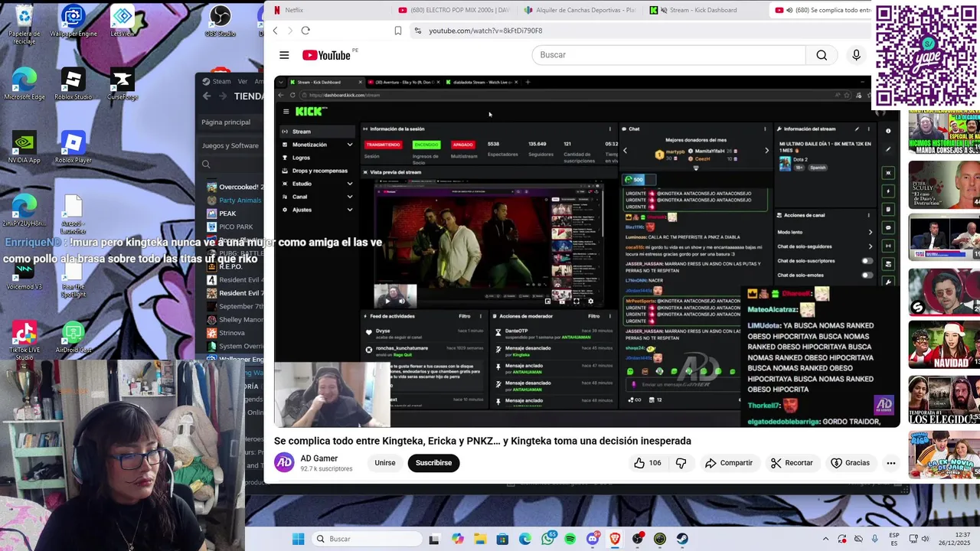Go back in the browser
This screenshot has width=980, height=551.
tap(276, 31)
